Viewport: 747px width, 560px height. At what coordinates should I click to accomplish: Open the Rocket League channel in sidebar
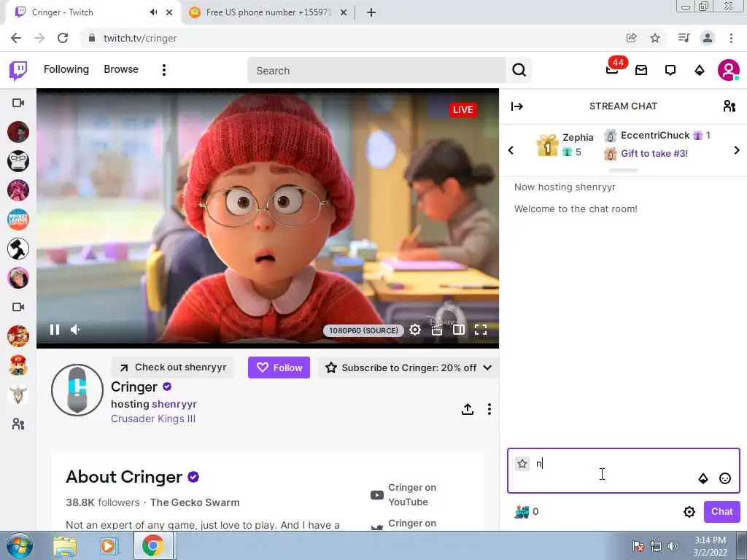(18, 219)
